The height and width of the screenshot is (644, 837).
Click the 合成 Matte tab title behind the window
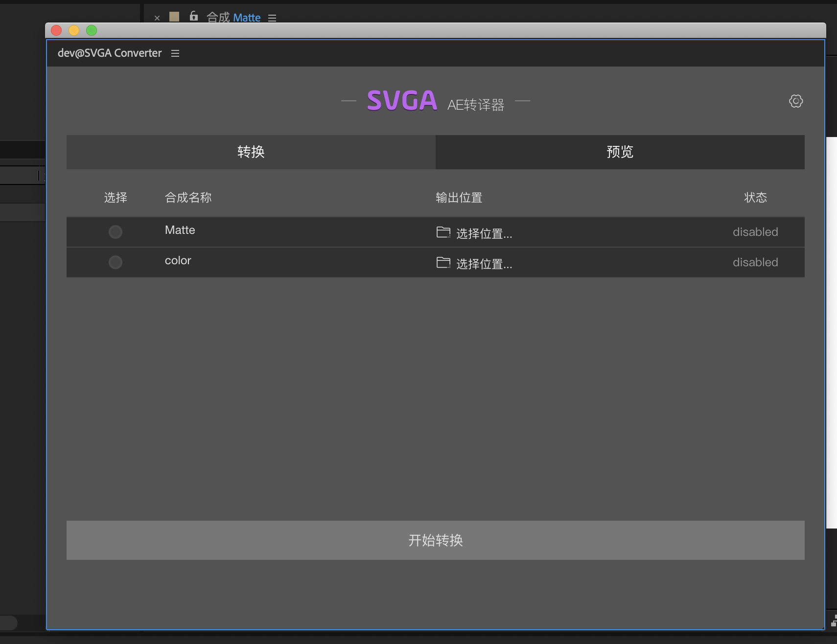[233, 18]
